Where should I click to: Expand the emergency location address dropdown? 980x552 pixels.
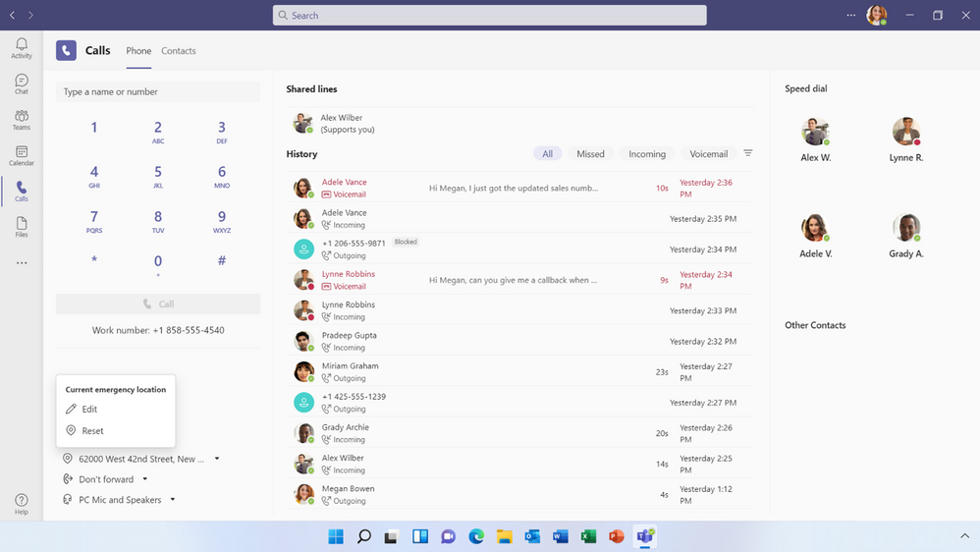click(x=217, y=459)
